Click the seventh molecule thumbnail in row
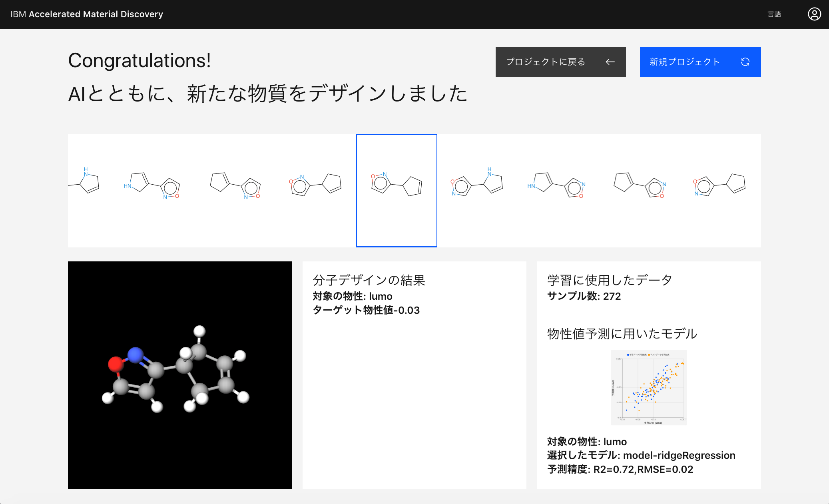The image size is (829, 504). pyautogui.click(x=557, y=183)
